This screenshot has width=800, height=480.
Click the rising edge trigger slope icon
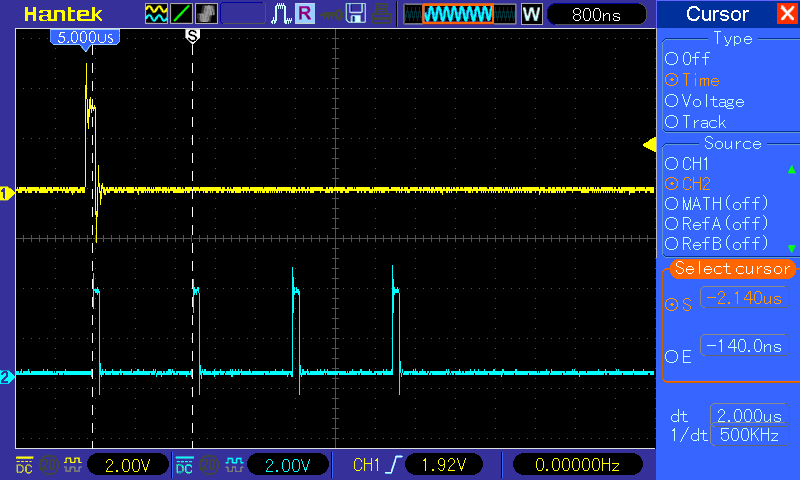coord(394,465)
